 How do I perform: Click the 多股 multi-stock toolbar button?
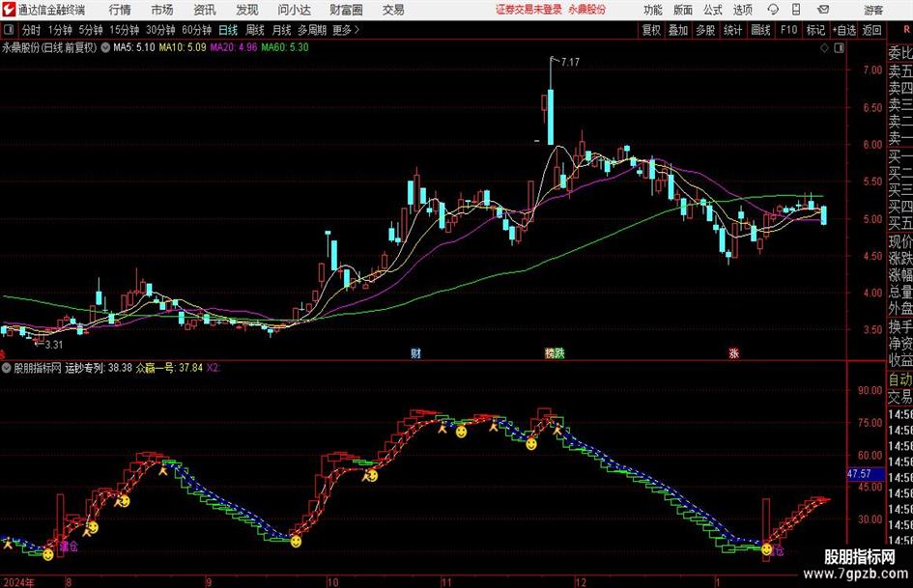[x=705, y=30]
